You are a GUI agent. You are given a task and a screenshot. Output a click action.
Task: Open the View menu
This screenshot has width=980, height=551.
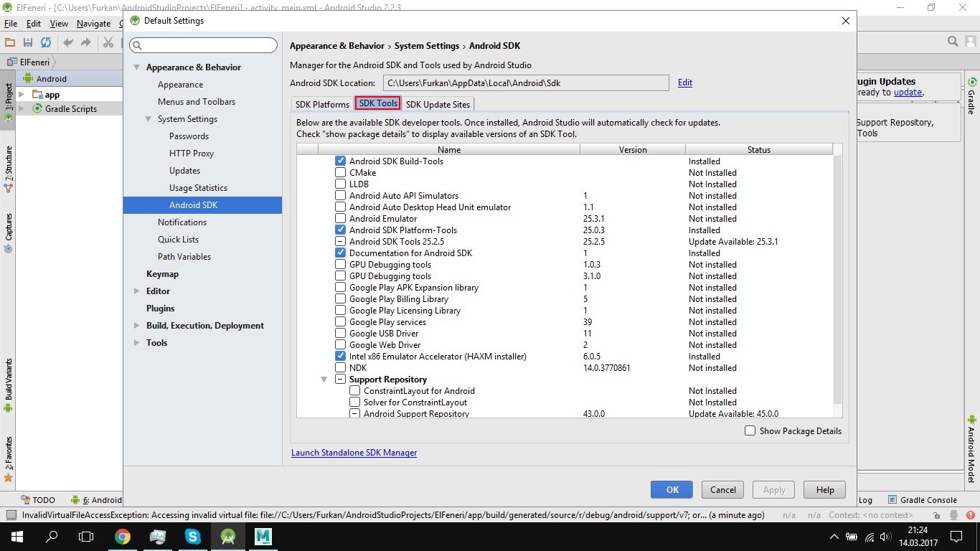[59, 24]
